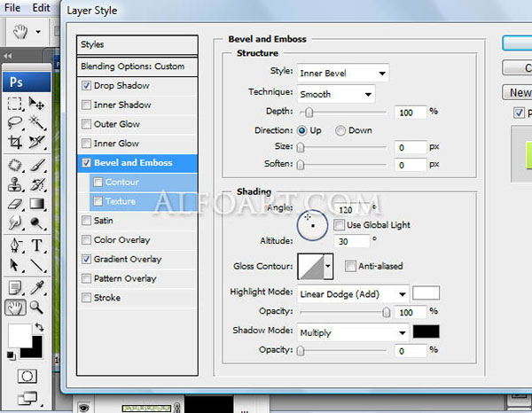
Task: Click the highlight Opacity slider handle
Action: [386, 312]
